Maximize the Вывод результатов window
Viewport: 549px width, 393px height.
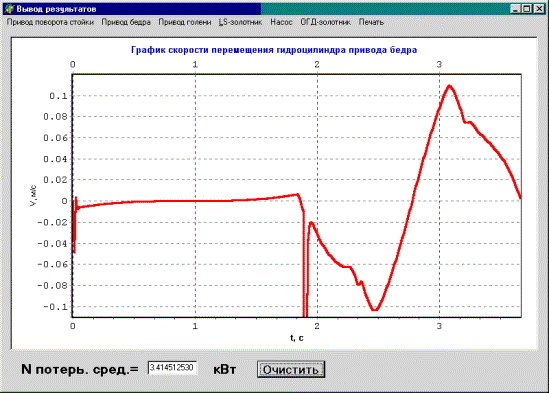tap(526, 9)
